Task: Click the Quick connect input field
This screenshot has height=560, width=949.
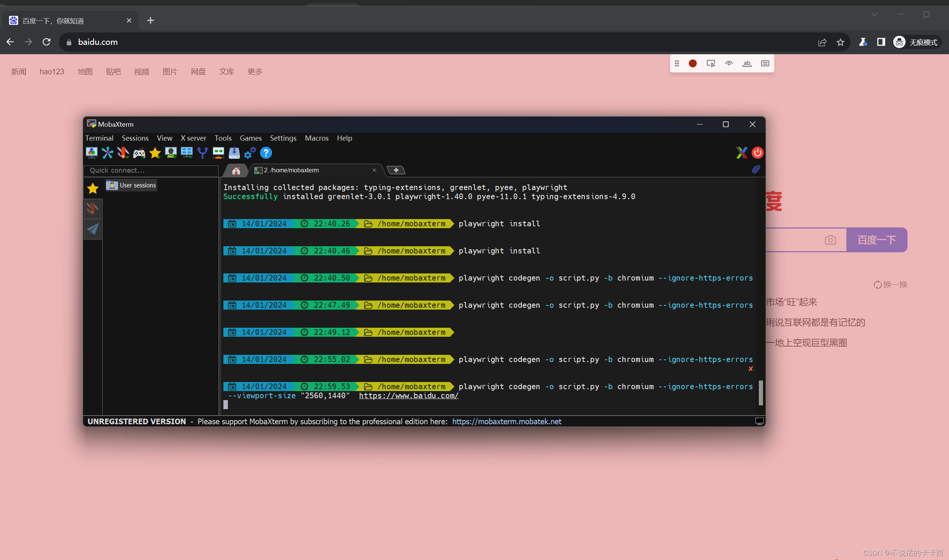Action: coord(151,170)
